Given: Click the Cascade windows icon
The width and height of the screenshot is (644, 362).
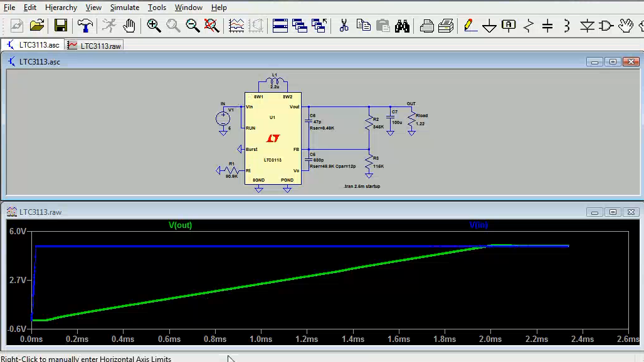Looking at the screenshot, I should pyautogui.click(x=300, y=26).
